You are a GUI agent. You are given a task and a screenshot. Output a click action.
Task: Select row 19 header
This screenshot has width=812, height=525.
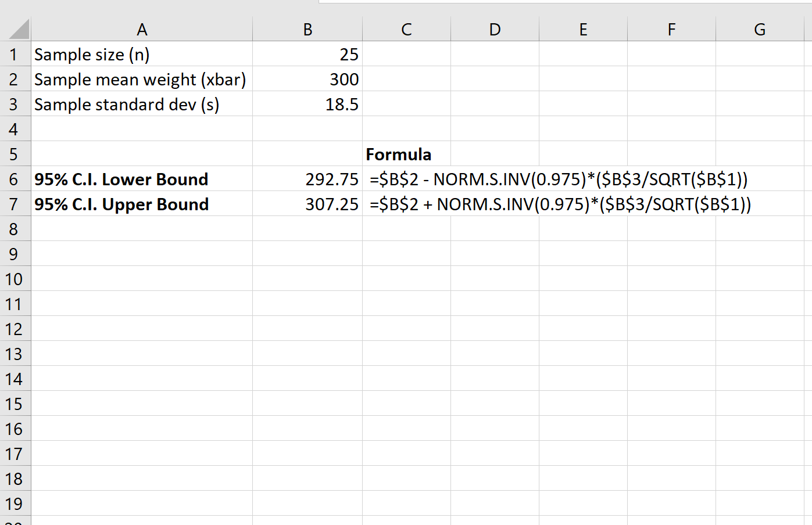click(15, 504)
